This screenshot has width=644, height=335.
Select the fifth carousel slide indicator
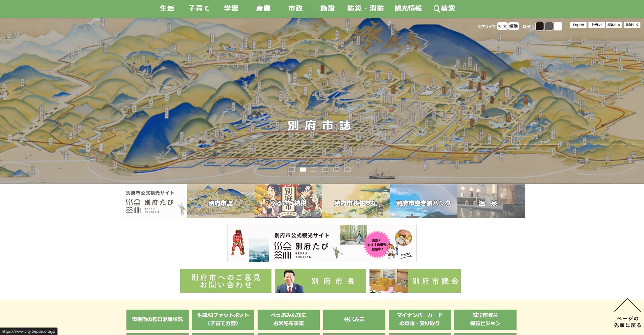tap(336, 170)
